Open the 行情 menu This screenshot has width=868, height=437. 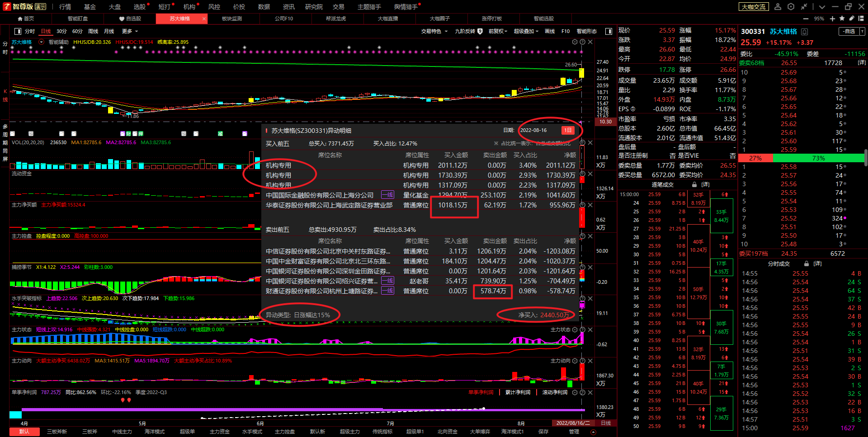coord(65,7)
